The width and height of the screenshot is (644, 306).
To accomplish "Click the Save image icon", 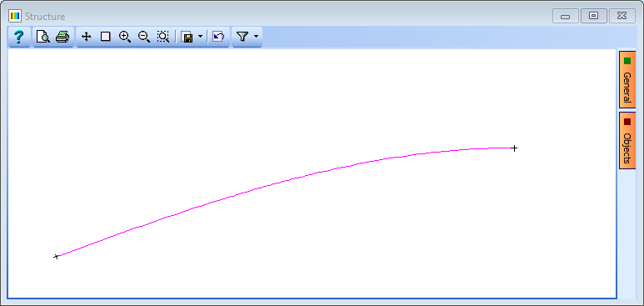I will coord(187,37).
